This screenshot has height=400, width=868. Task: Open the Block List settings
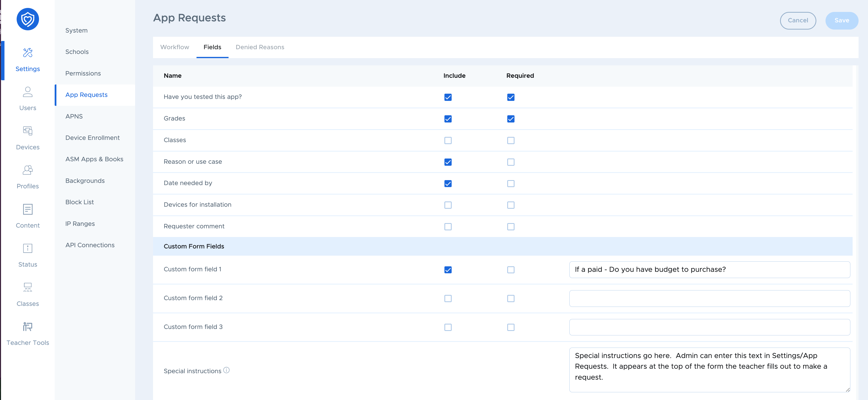[79, 202]
